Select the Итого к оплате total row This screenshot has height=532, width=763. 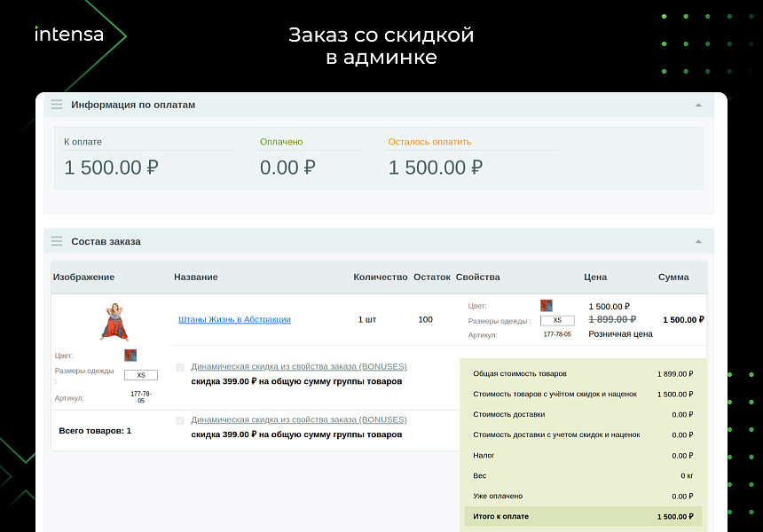pos(582,515)
